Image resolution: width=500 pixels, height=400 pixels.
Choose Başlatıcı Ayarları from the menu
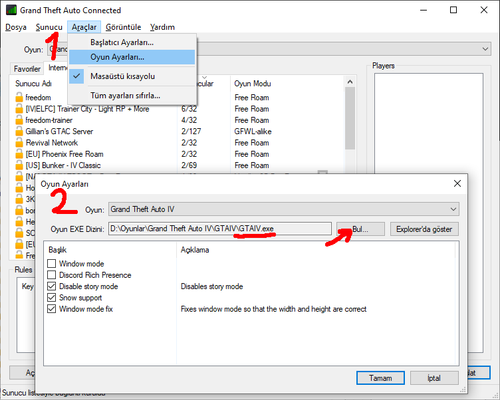click(132, 42)
